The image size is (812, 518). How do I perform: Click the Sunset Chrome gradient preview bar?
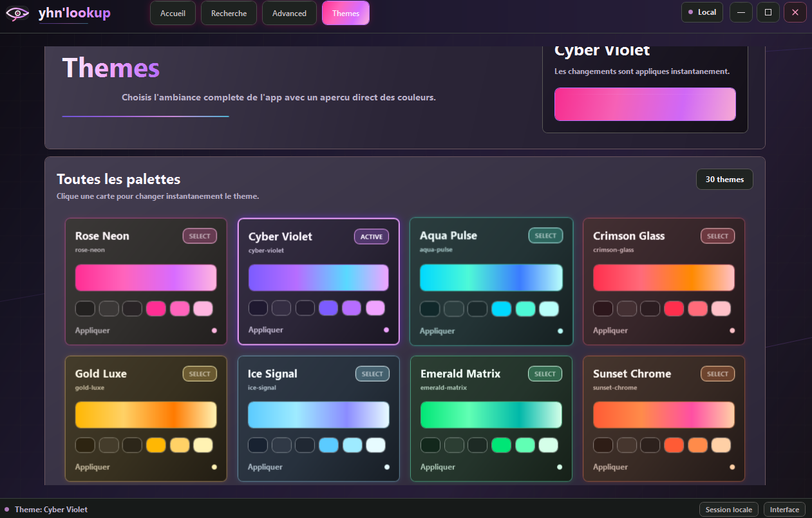(x=664, y=415)
